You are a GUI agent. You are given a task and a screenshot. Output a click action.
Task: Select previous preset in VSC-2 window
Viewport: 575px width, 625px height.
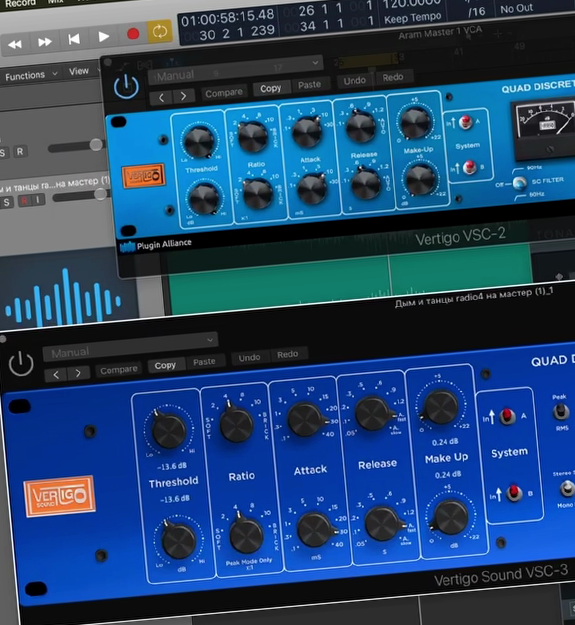pyautogui.click(x=161, y=97)
